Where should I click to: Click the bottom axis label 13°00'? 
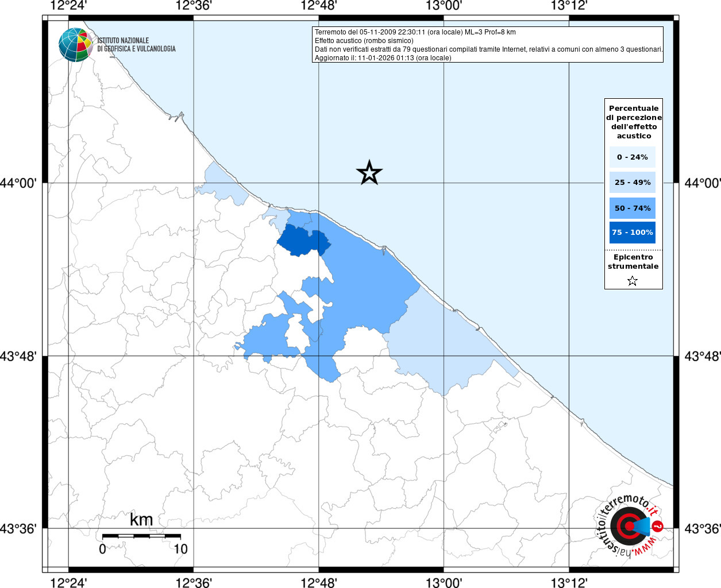click(x=444, y=582)
